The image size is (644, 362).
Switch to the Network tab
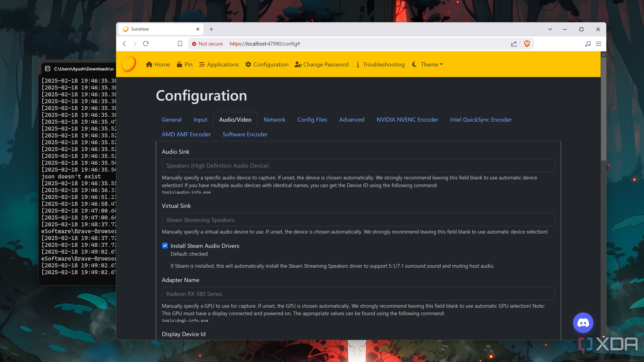point(274,120)
